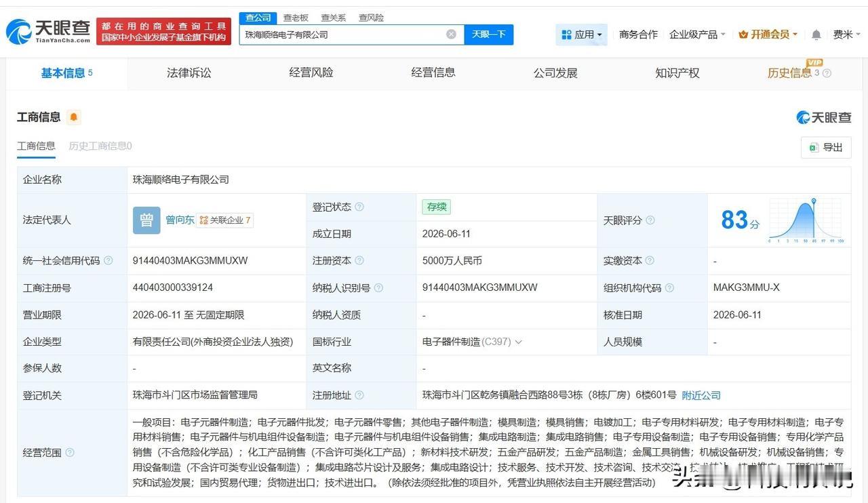
Task: Select the 工商信息 sub-tab
Action: 36,146
